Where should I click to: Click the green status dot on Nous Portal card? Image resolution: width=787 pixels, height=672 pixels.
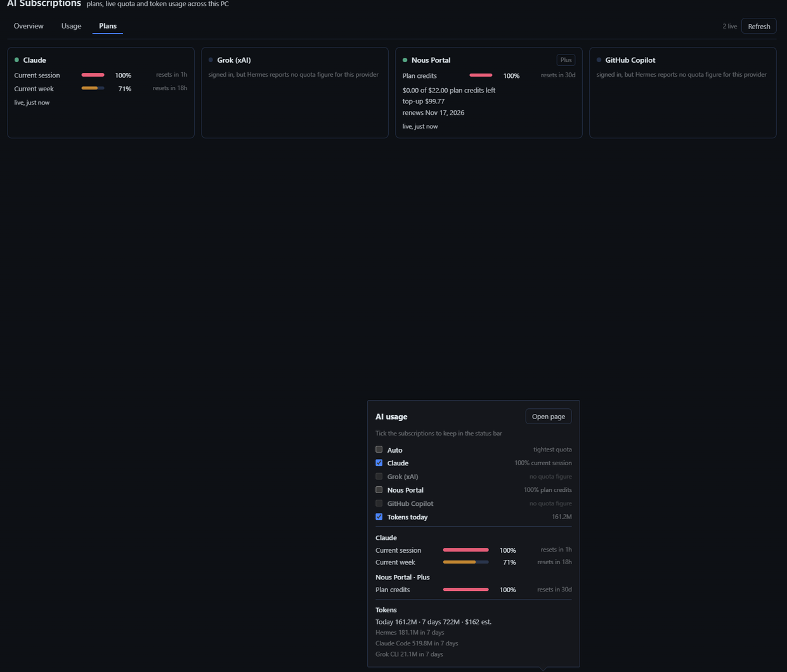[x=405, y=60]
